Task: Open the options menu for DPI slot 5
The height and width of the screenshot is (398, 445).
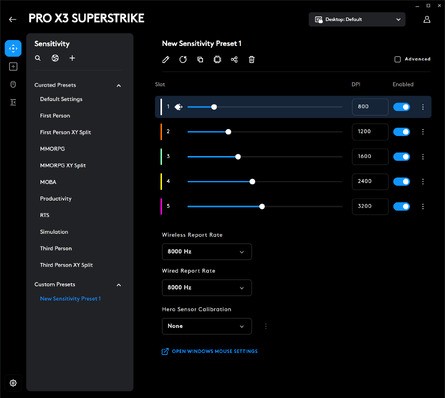Action: [x=423, y=207]
